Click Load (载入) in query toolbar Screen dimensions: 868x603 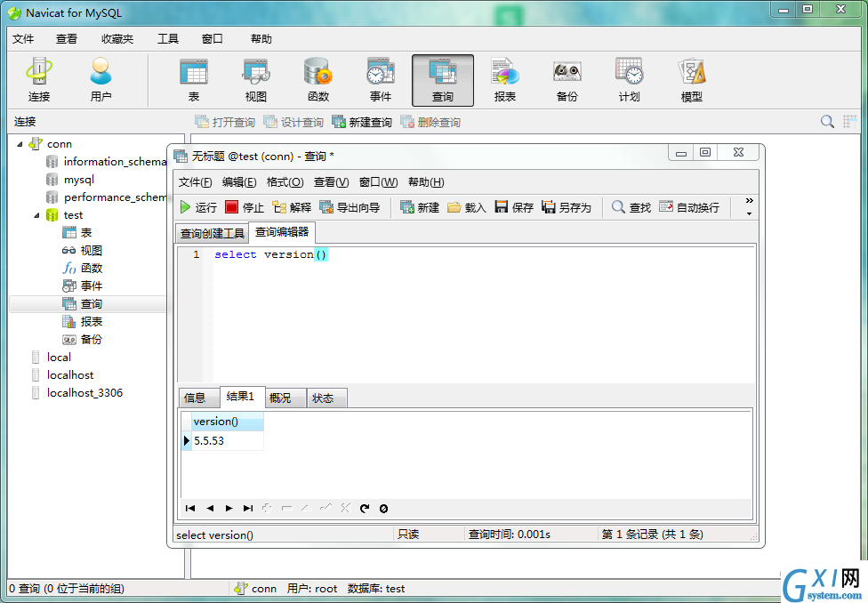point(467,207)
